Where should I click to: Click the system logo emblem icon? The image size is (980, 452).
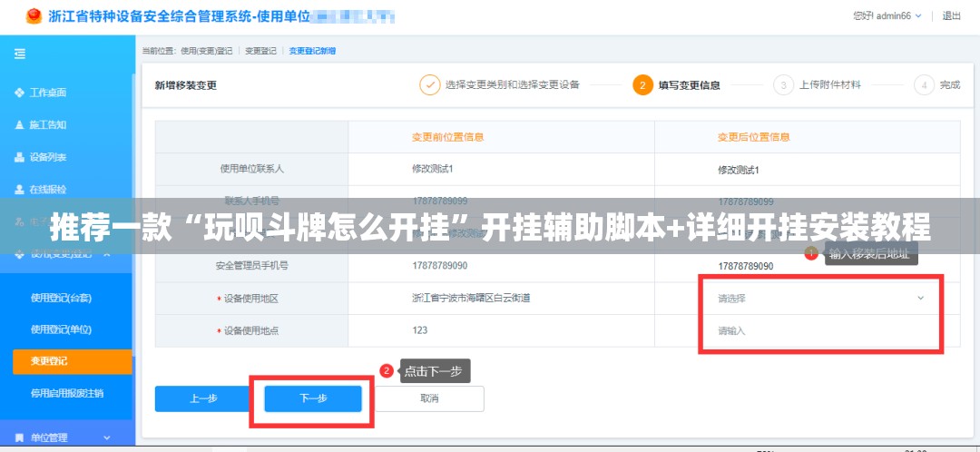tap(34, 16)
